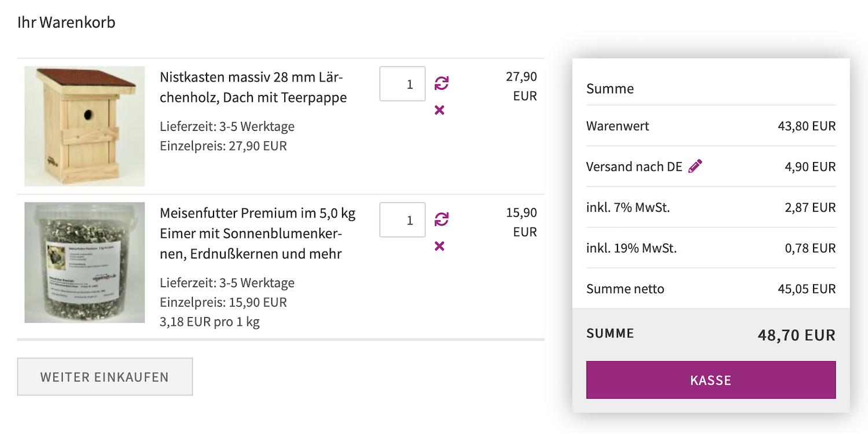Open the Nistkasten product image

tap(84, 126)
